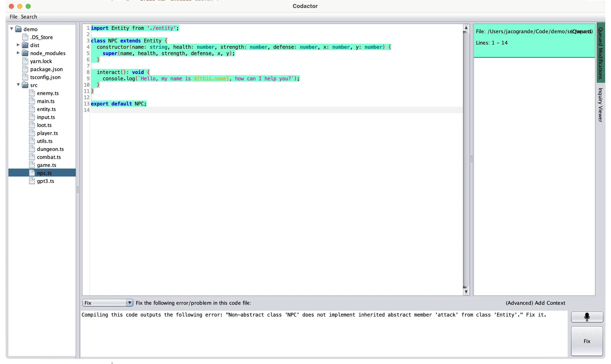Screen dimensions: 611x364
Task: Expand the dist folder
Action: pos(18,45)
